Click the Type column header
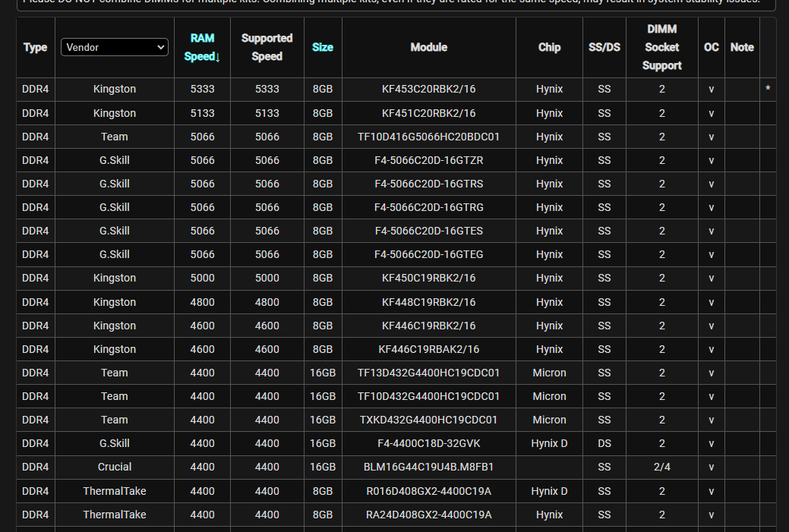 [x=35, y=47]
